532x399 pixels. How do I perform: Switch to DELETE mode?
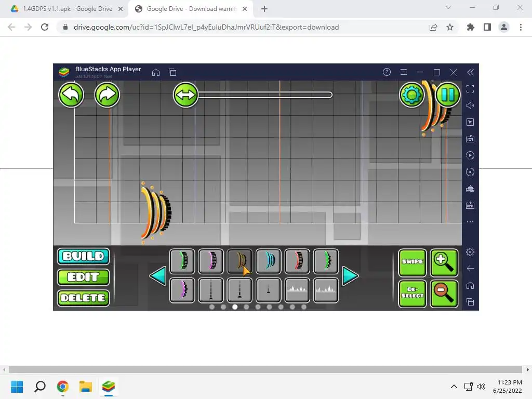[x=84, y=298]
